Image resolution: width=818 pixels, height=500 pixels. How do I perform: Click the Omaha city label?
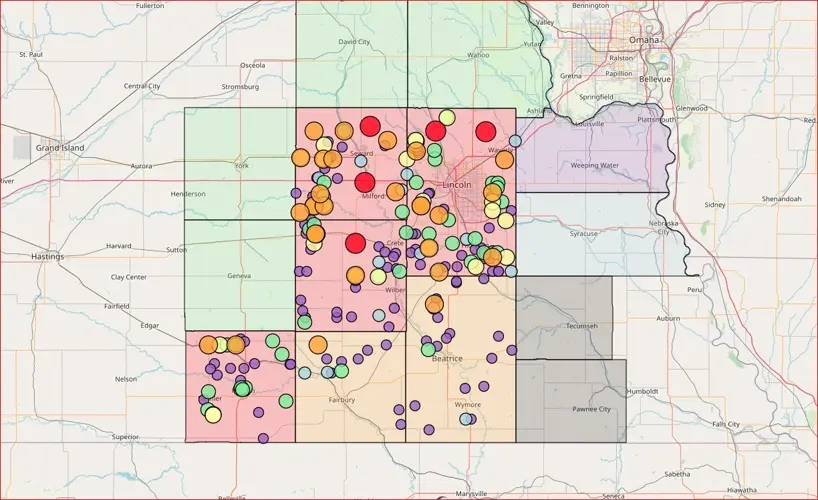(x=643, y=40)
